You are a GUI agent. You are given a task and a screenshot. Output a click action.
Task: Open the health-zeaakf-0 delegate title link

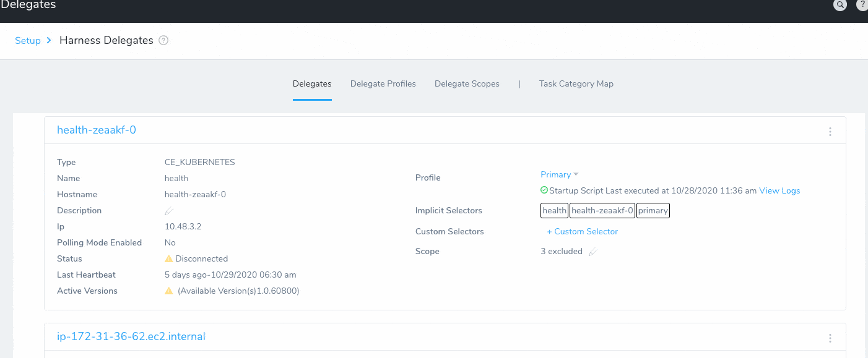pos(97,130)
